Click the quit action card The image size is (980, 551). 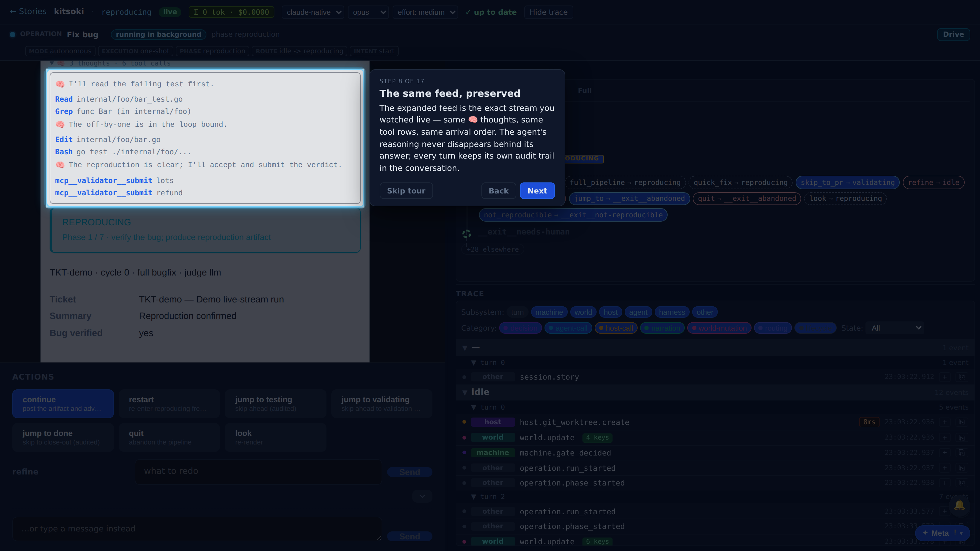click(169, 437)
